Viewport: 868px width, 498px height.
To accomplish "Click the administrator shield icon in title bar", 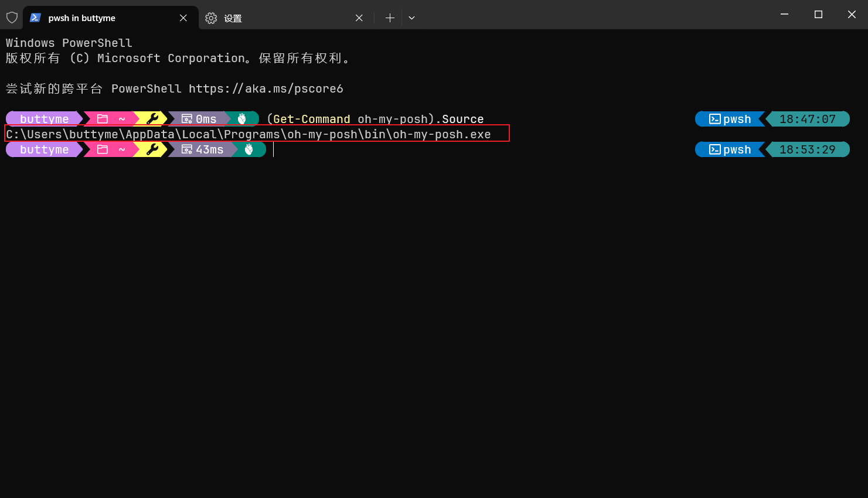I will point(12,18).
